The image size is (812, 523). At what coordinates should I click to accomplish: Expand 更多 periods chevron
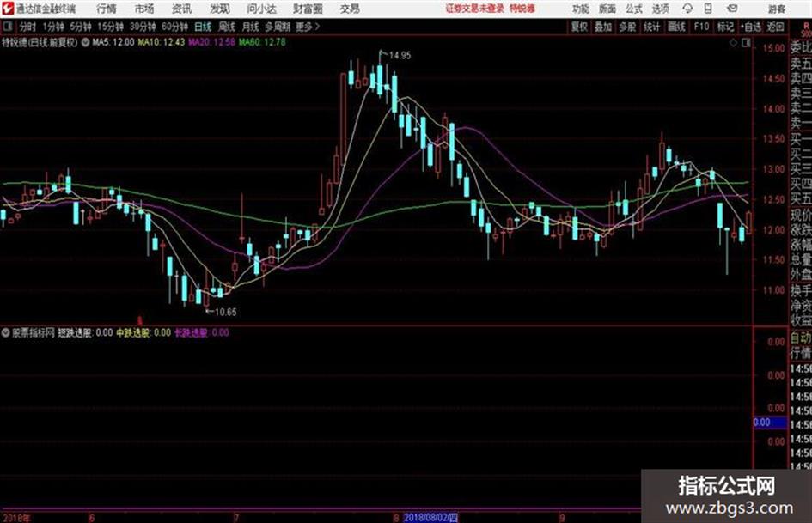[x=317, y=27]
